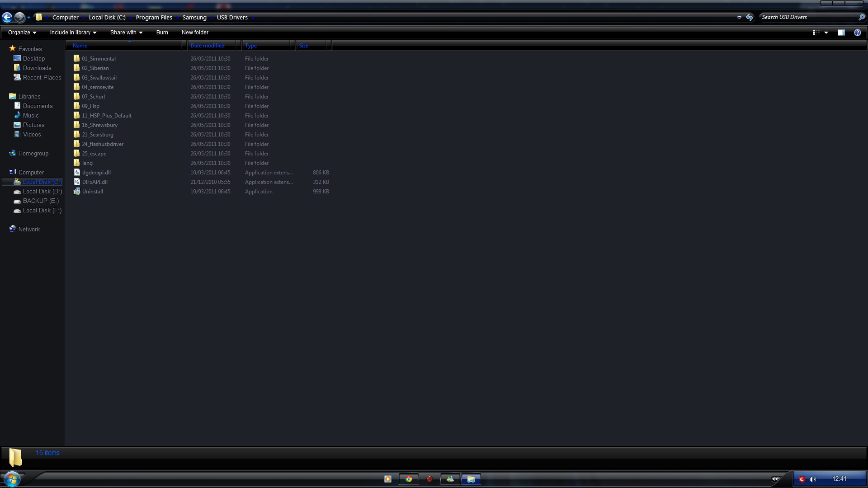868x488 pixels.
Task: Click the Windows Start orb
Action: pyautogui.click(x=12, y=479)
